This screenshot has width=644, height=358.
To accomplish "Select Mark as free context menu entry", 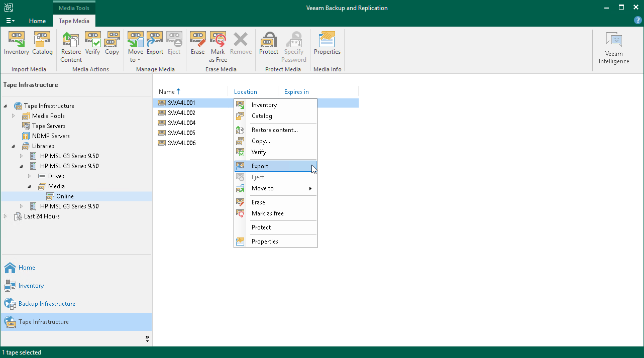I will [x=276, y=213].
